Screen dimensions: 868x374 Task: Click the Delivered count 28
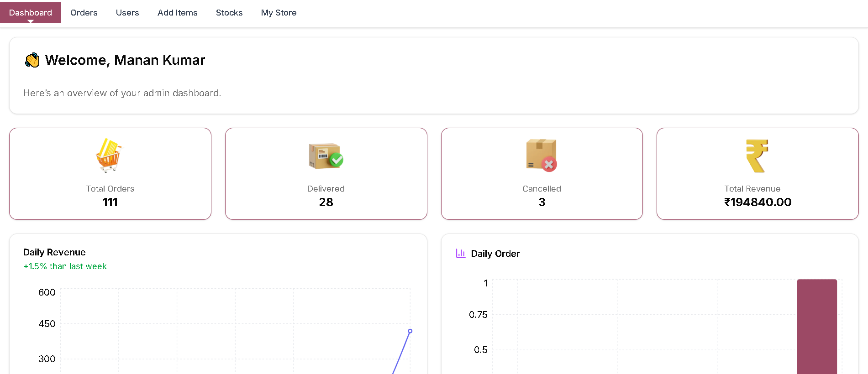(x=326, y=202)
